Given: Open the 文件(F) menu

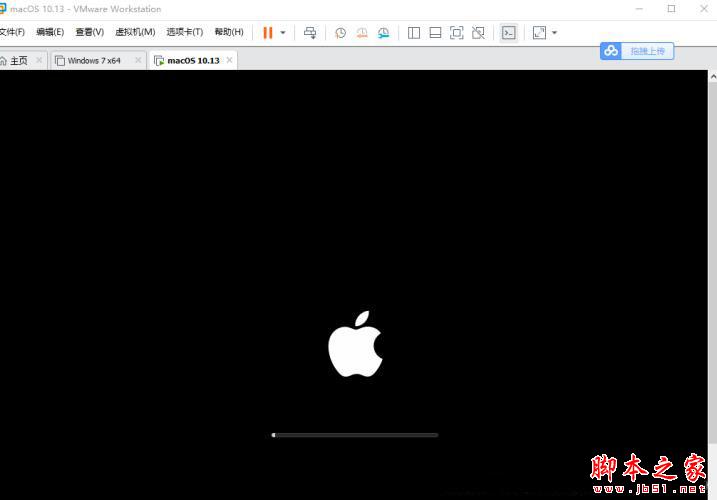Looking at the screenshot, I should pyautogui.click(x=12, y=32).
